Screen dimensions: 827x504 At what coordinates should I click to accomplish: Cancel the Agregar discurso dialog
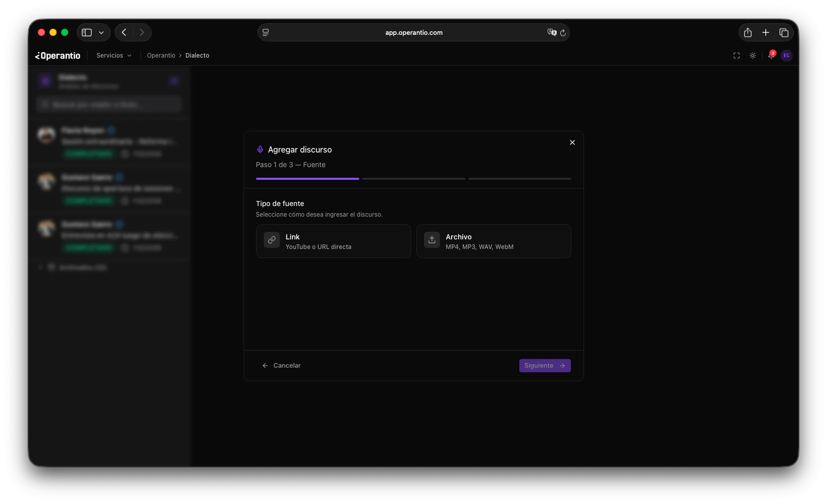(x=281, y=366)
